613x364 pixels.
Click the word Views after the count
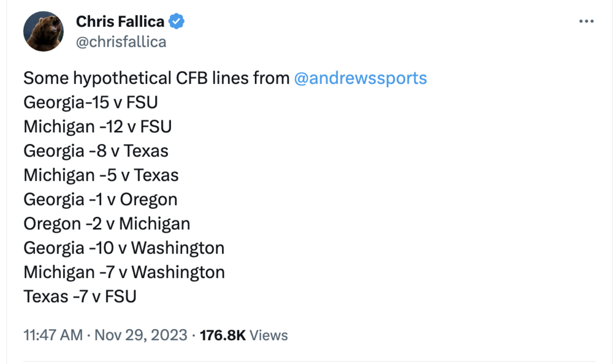[x=269, y=335]
